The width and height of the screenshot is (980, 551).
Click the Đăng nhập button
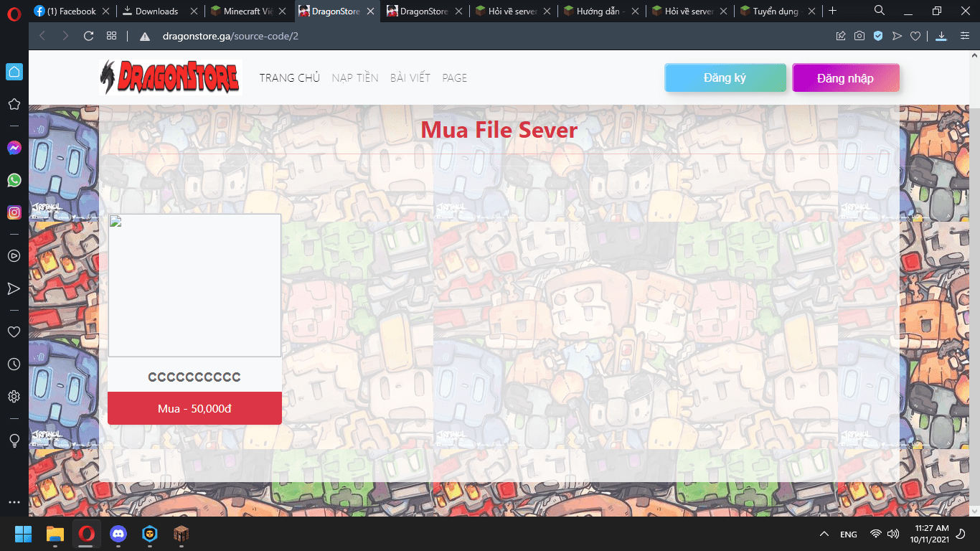point(846,77)
